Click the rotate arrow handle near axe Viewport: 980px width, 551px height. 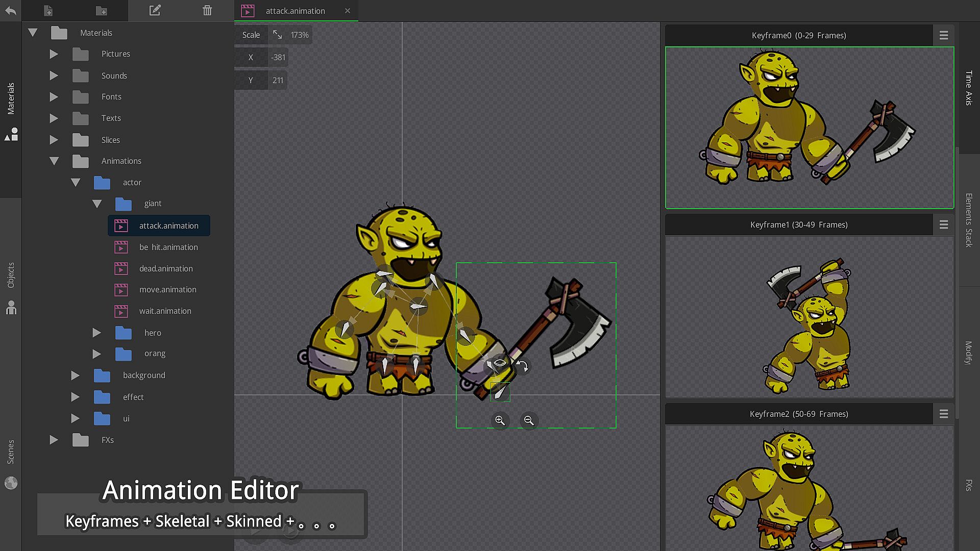522,366
